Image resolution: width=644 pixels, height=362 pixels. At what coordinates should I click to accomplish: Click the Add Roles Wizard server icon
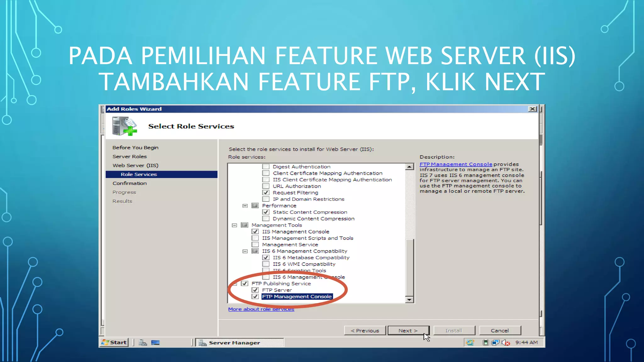[x=125, y=126]
